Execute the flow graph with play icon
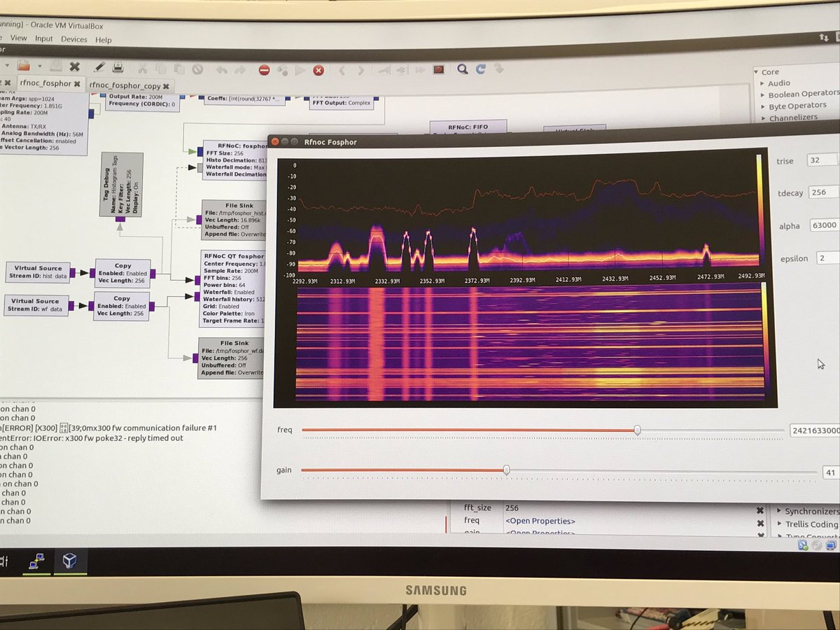Screen dimensions: 840x630 [300, 70]
